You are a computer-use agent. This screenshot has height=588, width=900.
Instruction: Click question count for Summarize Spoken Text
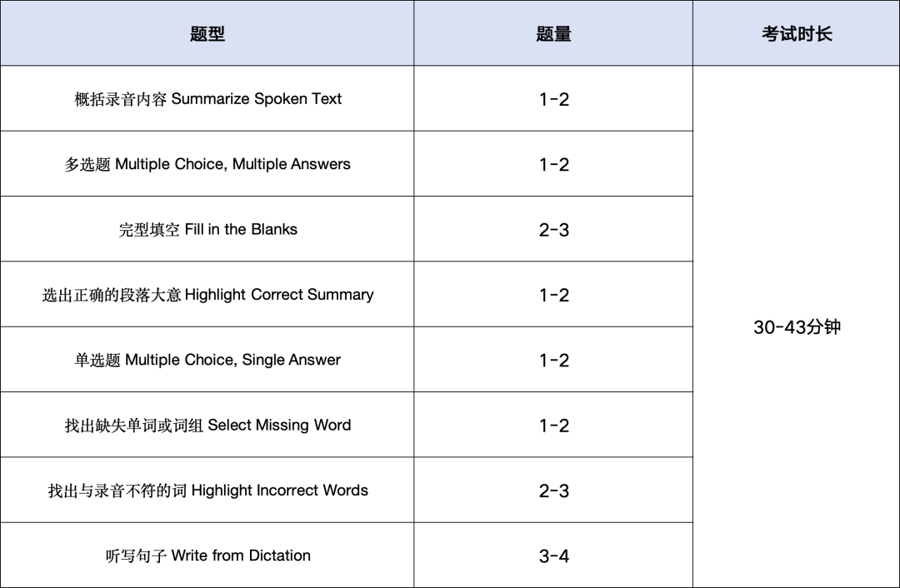point(553,98)
